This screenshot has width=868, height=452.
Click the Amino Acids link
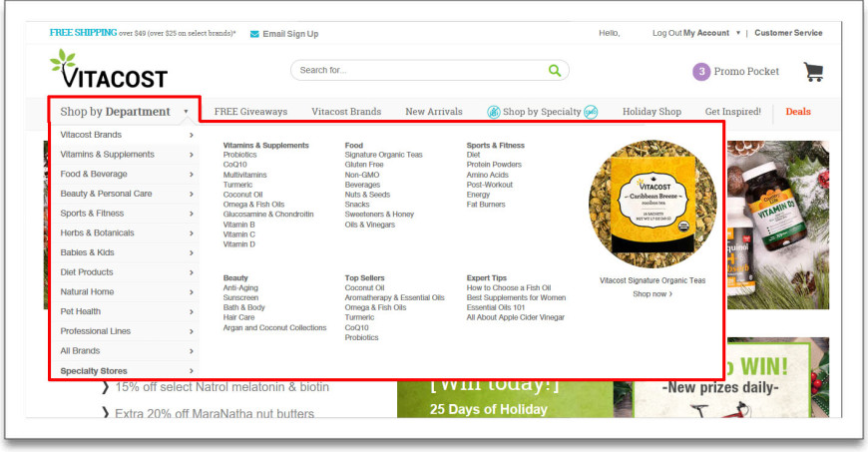click(x=487, y=175)
